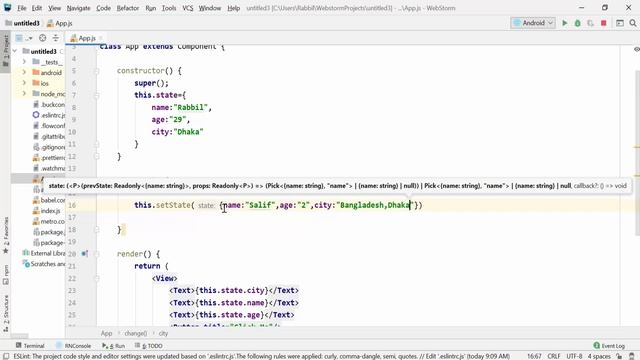Expand the android folder

pyautogui.click(x=24, y=72)
